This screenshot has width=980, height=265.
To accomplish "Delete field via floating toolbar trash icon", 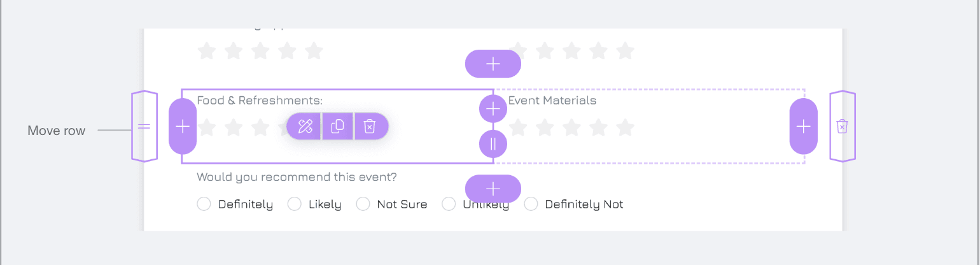I will click(370, 126).
